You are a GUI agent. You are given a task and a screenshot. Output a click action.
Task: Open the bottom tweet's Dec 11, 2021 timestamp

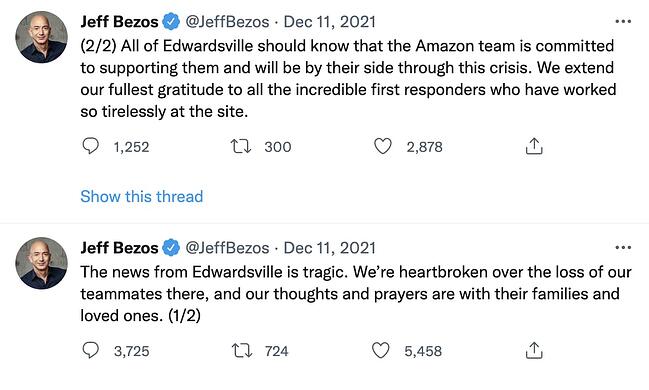coord(329,248)
